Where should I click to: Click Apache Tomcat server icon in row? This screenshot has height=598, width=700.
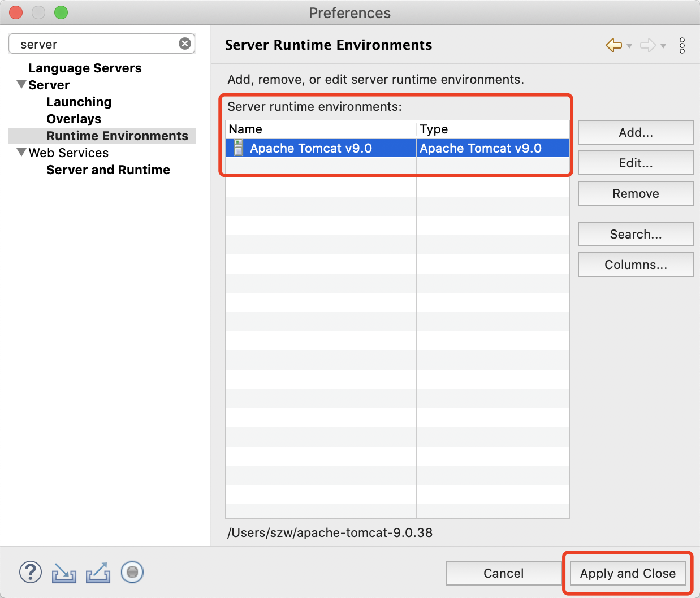click(x=239, y=148)
